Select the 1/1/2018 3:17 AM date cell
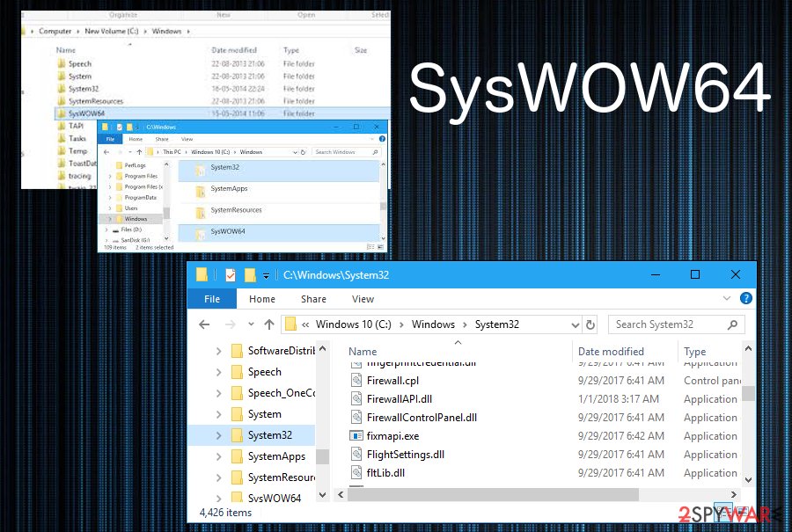This screenshot has height=532, width=792. point(619,398)
